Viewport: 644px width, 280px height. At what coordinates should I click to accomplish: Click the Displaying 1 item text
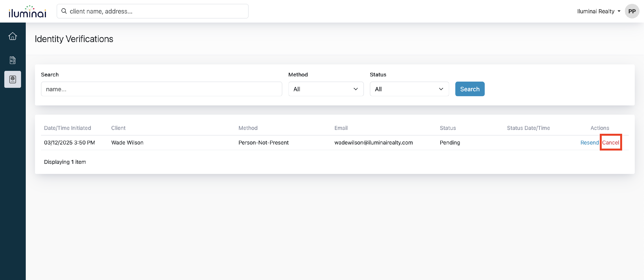click(x=65, y=162)
